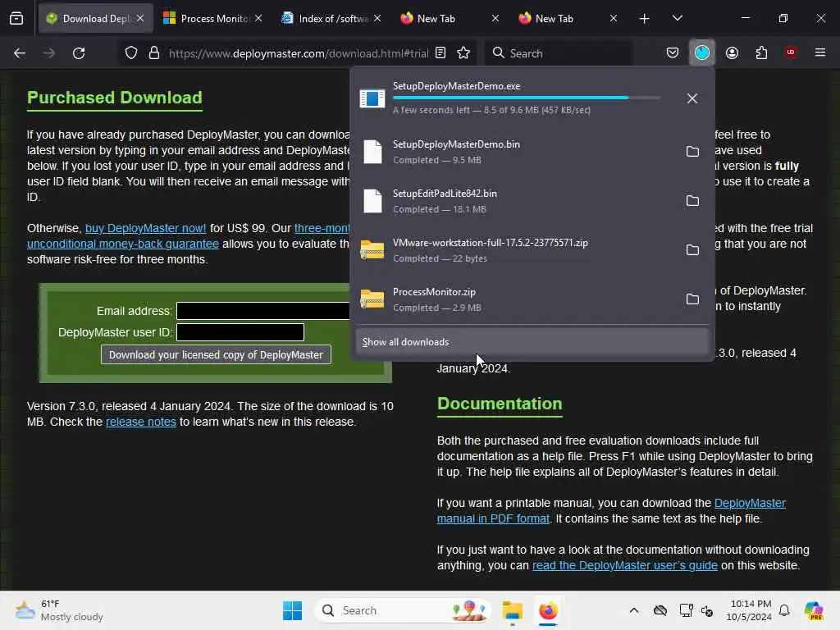Image resolution: width=840 pixels, height=630 pixels.
Task: Open the weather widget in taskbar
Action: [x=59, y=610]
